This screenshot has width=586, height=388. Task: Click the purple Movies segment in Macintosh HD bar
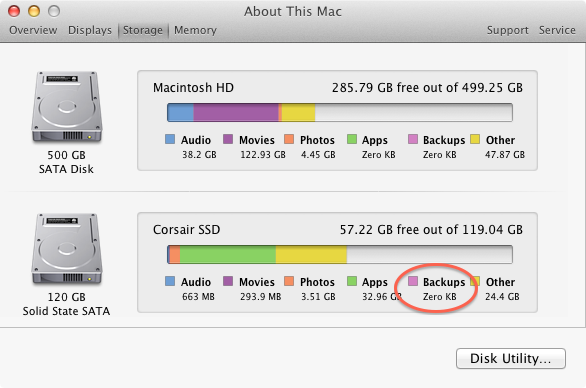click(x=236, y=113)
